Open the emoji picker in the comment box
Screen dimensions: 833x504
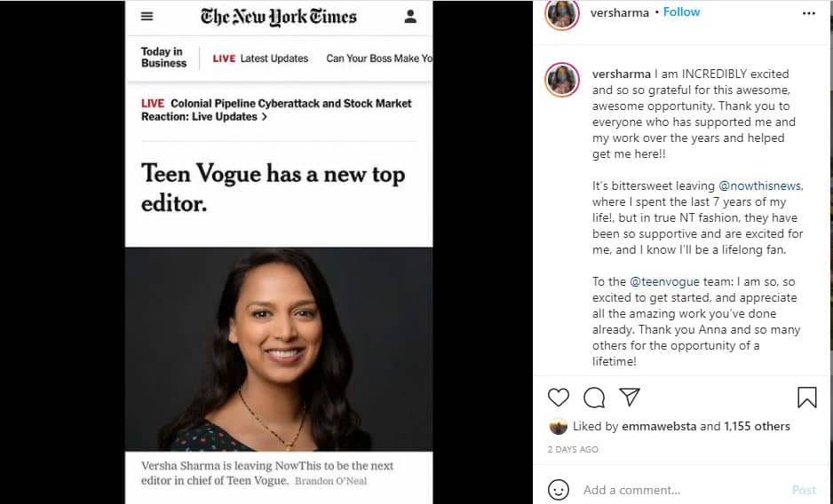click(558, 489)
